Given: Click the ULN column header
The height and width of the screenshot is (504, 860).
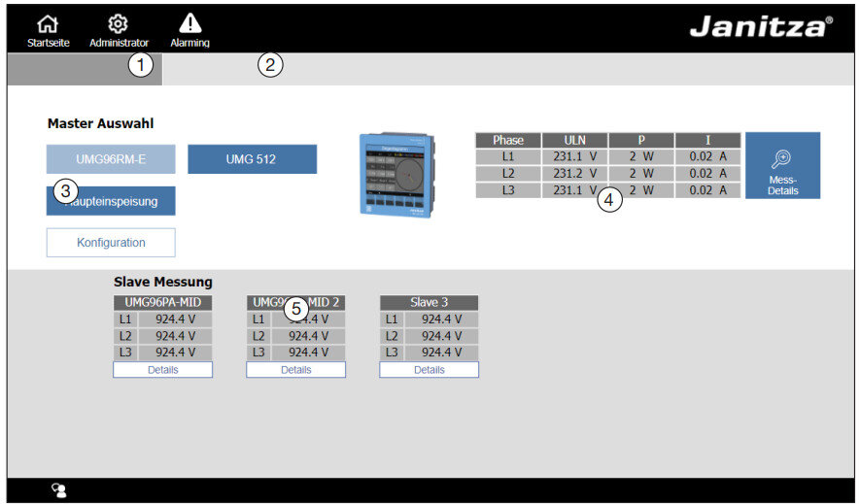Looking at the screenshot, I should 574,140.
